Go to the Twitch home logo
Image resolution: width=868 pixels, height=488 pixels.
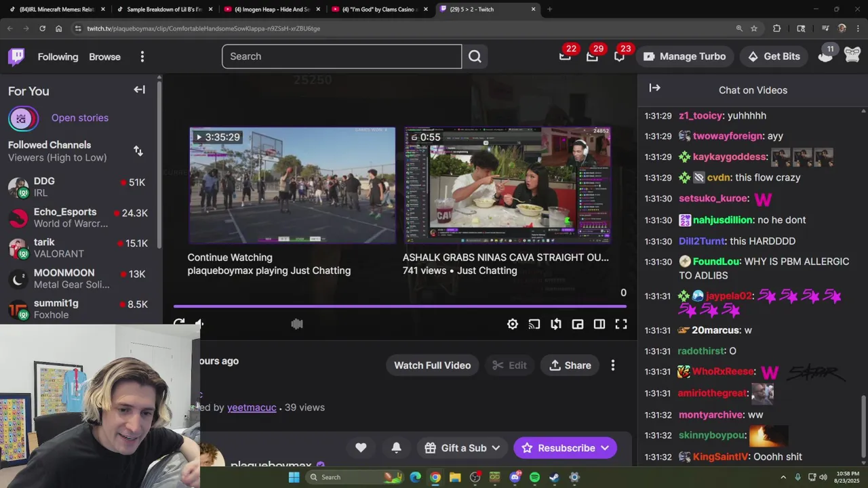(x=16, y=56)
